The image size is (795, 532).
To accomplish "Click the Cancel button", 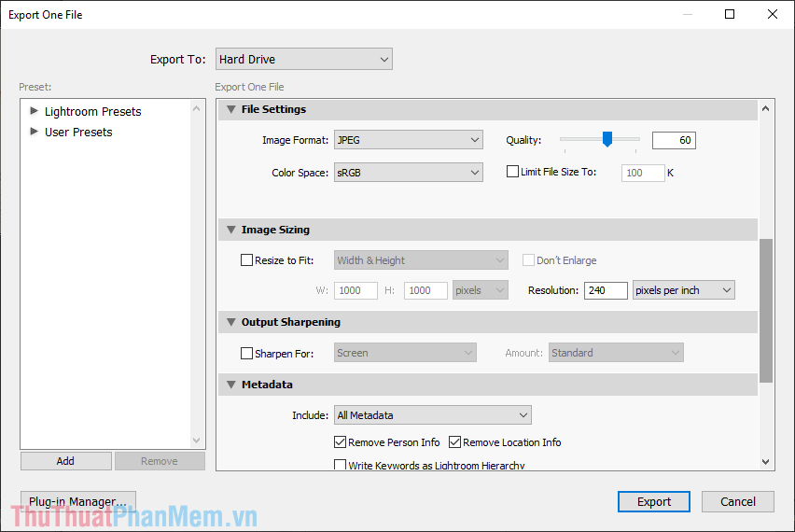I will [x=738, y=501].
